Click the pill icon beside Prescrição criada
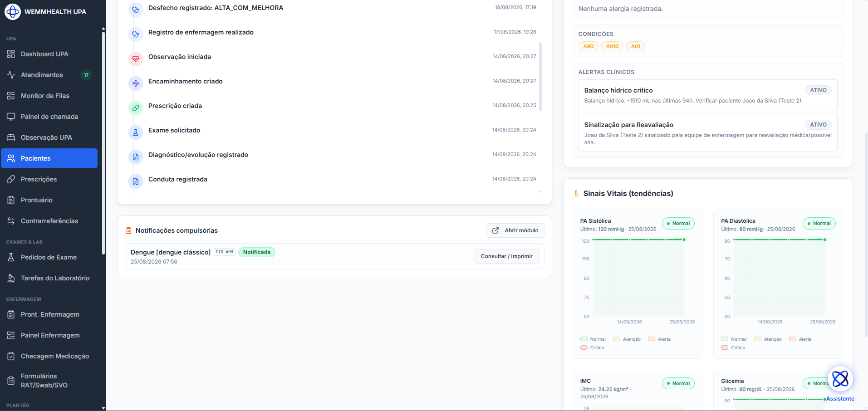The image size is (868, 411). pyautogui.click(x=136, y=108)
